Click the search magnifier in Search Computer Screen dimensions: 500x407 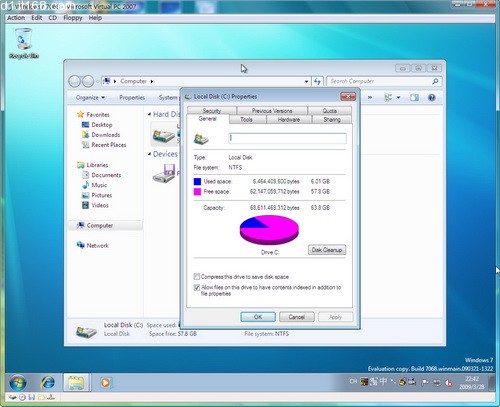point(435,81)
